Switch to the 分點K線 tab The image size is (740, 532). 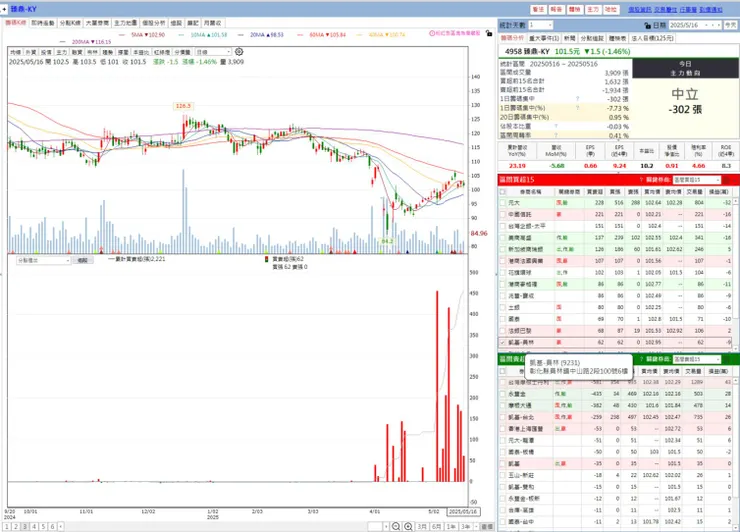click(70, 23)
